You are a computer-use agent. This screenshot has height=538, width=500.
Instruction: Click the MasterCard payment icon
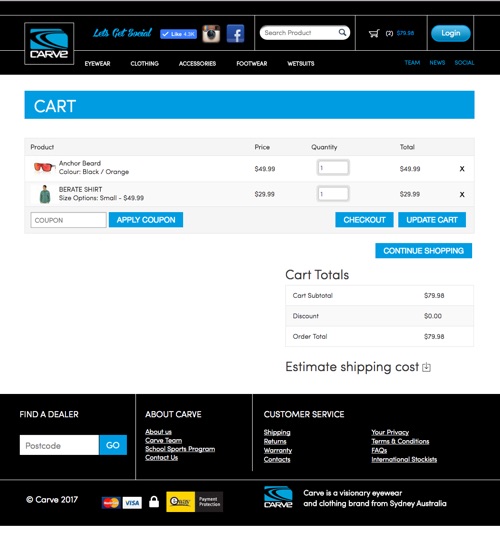[x=111, y=503]
